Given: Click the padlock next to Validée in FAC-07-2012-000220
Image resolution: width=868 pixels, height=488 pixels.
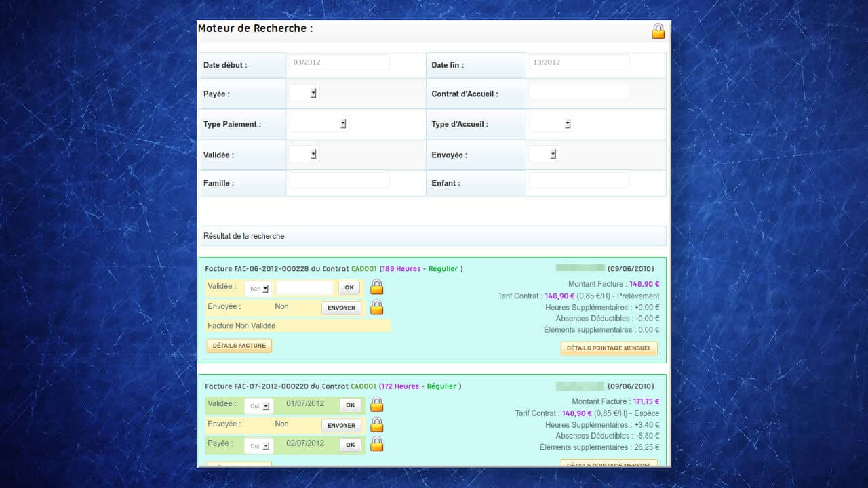Looking at the screenshot, I should pyautogui.click(x=377, y=405).
